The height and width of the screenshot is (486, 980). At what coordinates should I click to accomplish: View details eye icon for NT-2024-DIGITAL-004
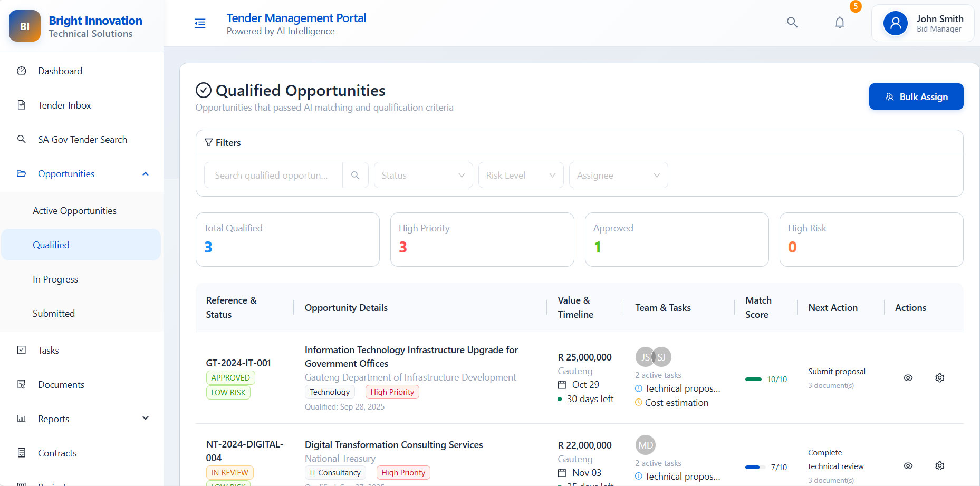pyautogui.click(x=908, y=466)
